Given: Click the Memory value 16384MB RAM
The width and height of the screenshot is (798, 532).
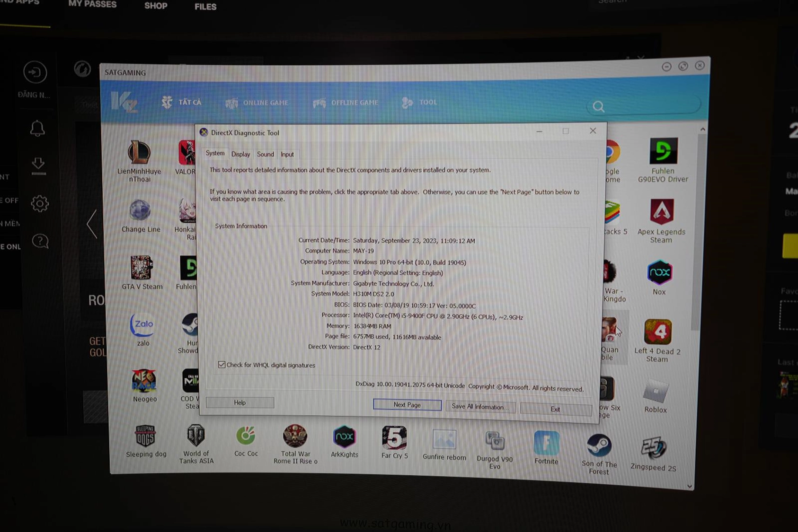Looking at the screenshot, I should click(x=372, y=326).
